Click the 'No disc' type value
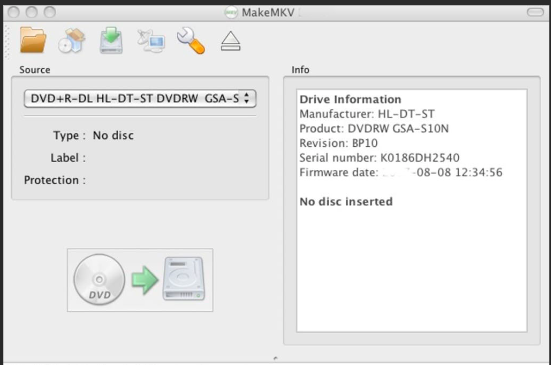The width and height of the screenshot is (551, 365). [113, 136]
